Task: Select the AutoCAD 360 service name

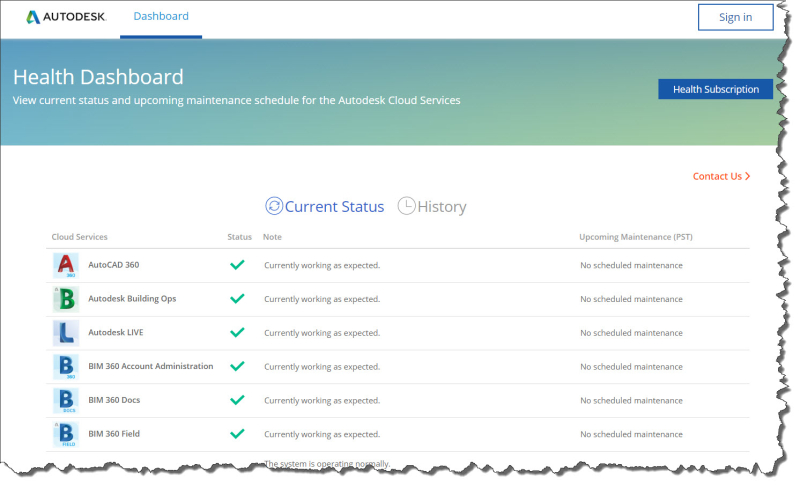Action: [x=113, y=265]
